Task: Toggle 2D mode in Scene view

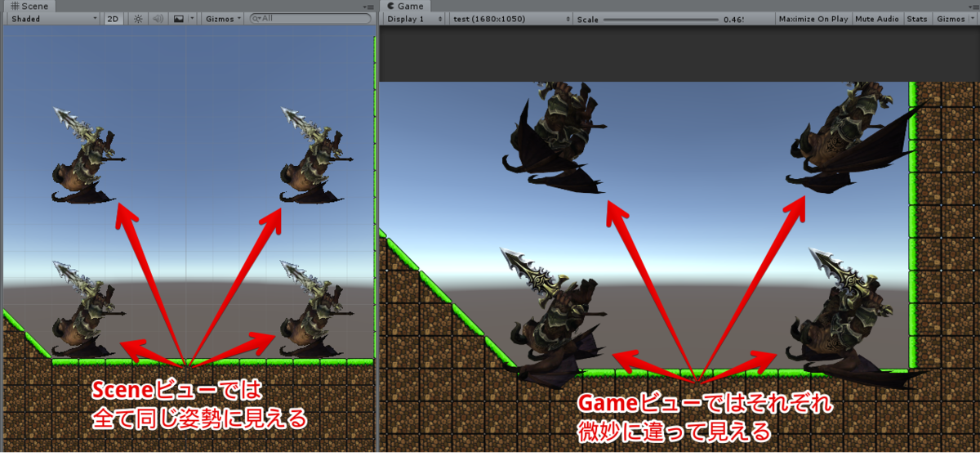Action: pos(114,18)
